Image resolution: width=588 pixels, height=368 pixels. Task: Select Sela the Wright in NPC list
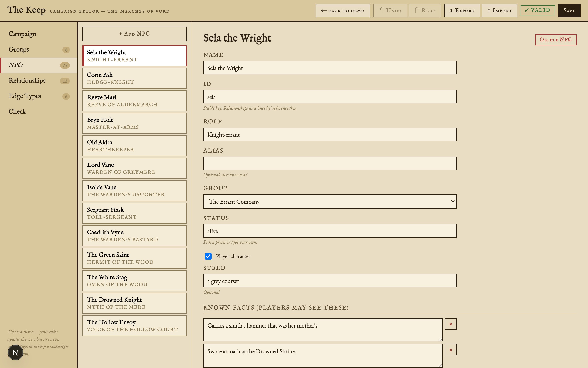(134, 56)
